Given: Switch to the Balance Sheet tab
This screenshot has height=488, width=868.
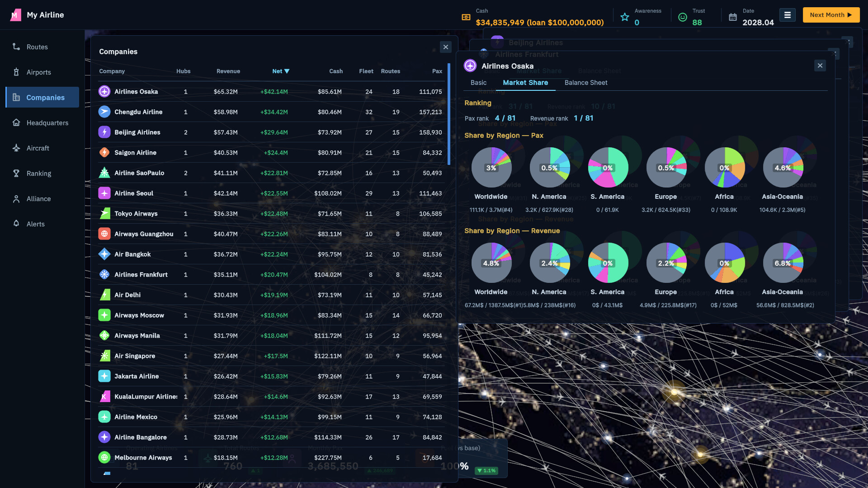Looking at the screenshot, I should (586, 83).
